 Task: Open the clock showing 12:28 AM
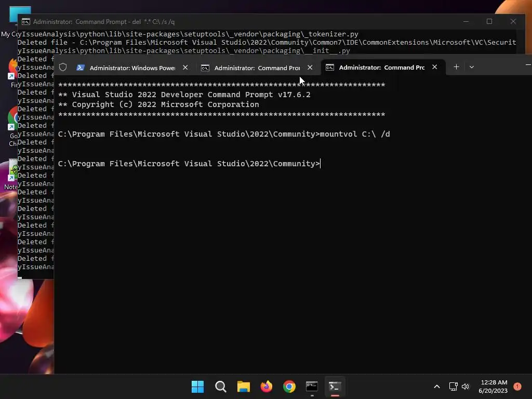coord(494,387)
